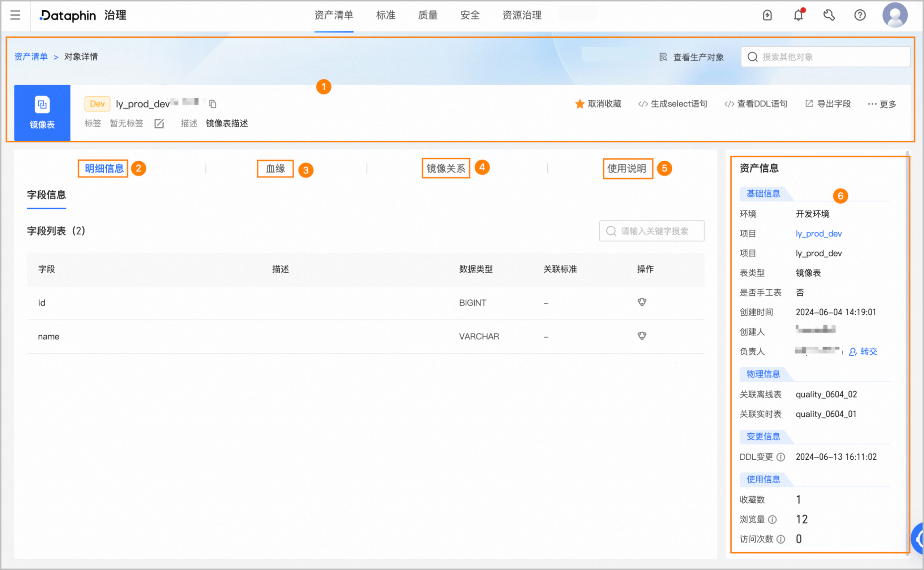Open the notification bell
Image resolution: width=924 pixels, height=570 pixels.
pyautogui.click(x=798, y=16)
